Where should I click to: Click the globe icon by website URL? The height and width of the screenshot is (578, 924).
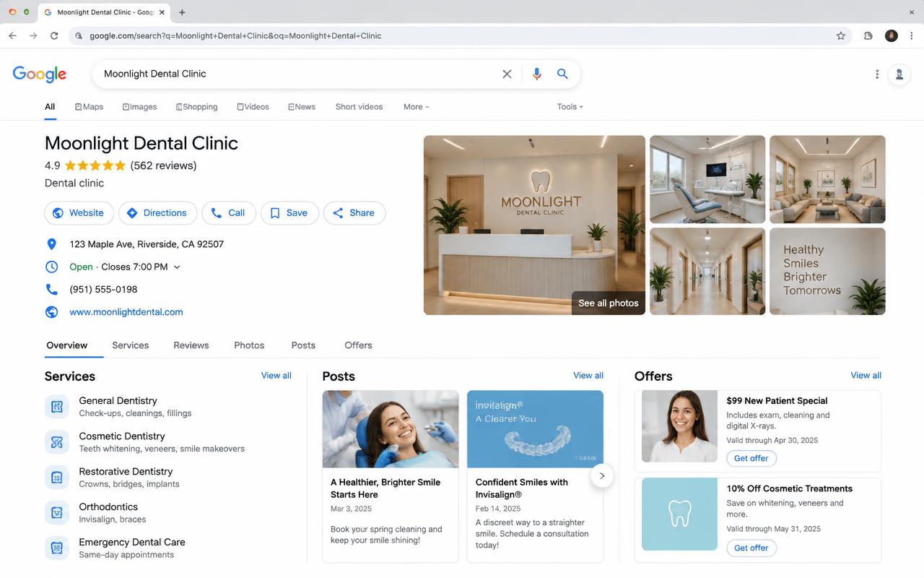click(x=51, y=312)
